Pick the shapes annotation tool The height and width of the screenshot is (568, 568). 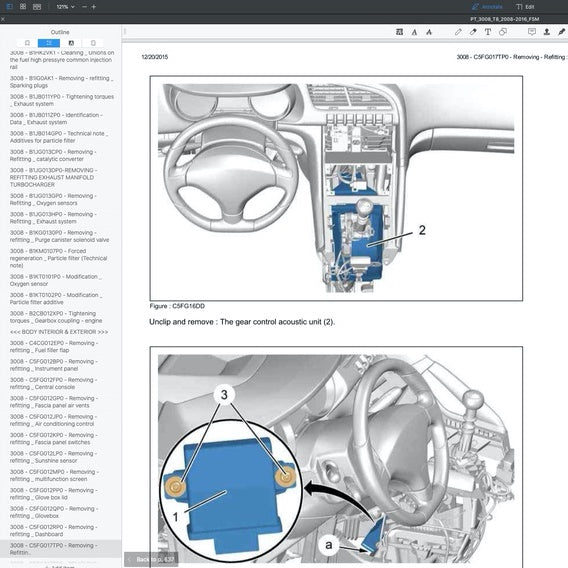[503, 32]
